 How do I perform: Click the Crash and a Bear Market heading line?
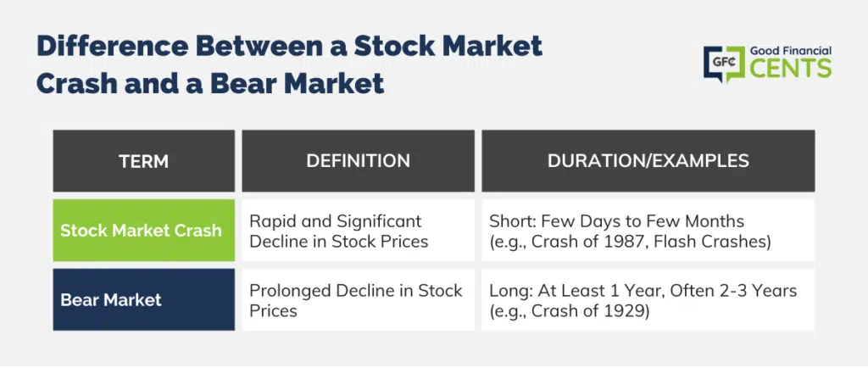coord(210,83)
